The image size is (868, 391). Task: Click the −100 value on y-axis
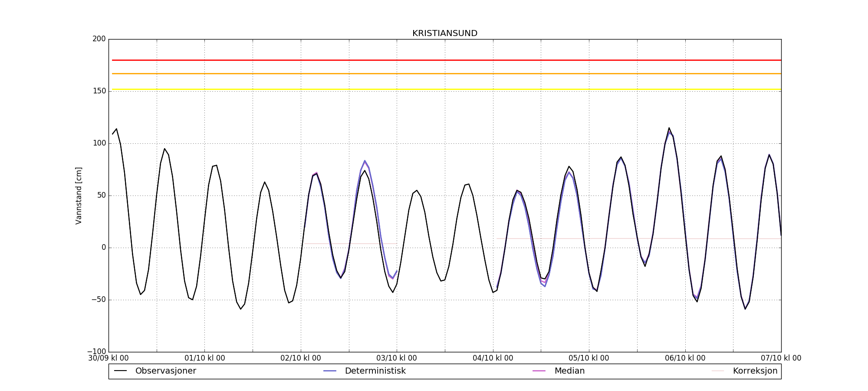tap(96, 351)
